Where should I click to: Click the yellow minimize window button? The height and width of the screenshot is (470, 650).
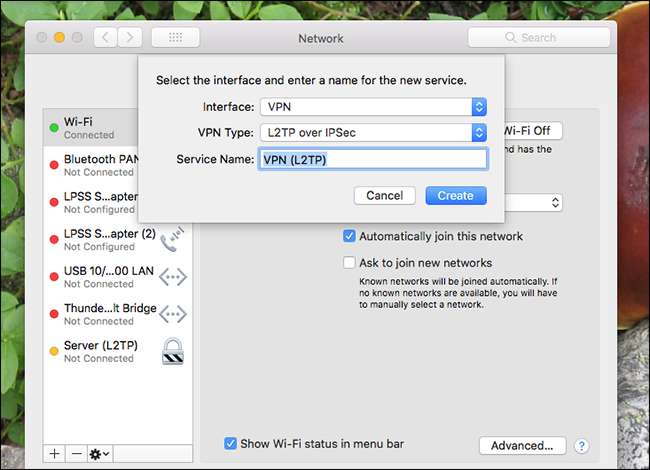click(59, 38)
